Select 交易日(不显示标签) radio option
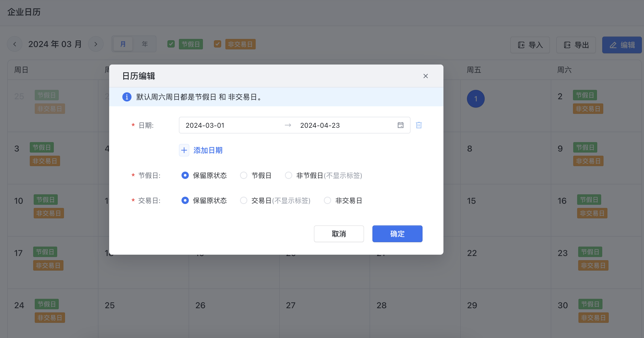The width and height of the screenshot is (644, 338). point(244,200)
